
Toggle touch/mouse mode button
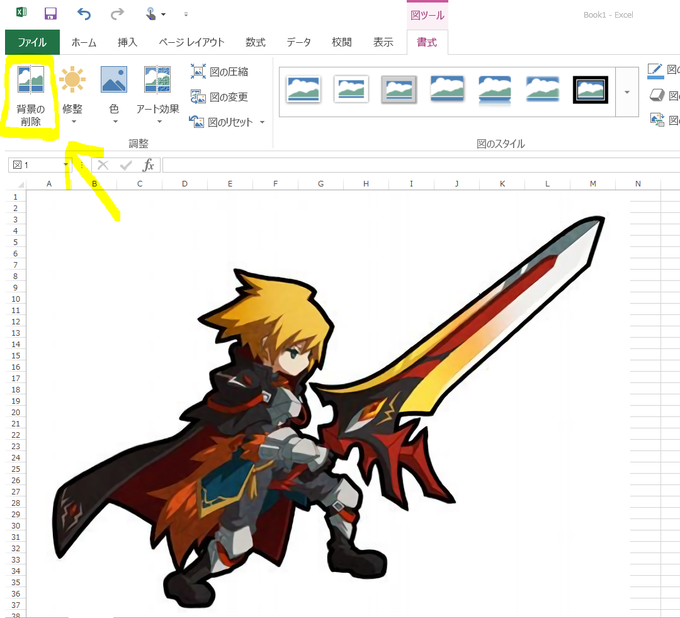151,14
